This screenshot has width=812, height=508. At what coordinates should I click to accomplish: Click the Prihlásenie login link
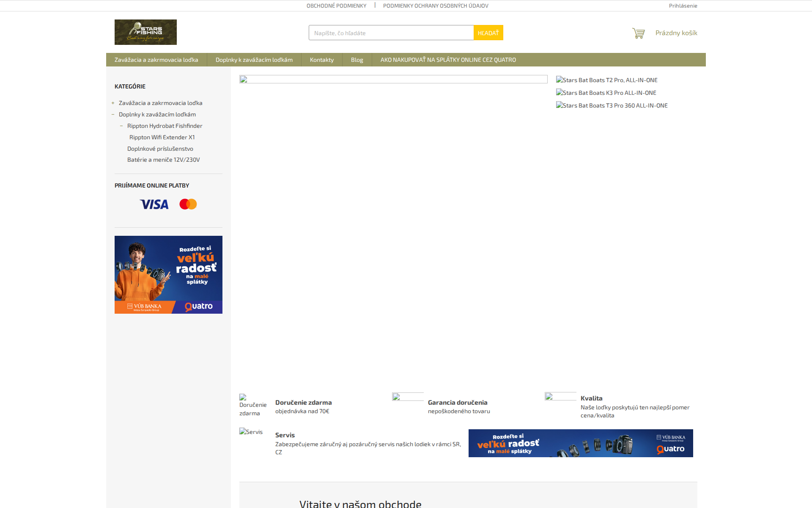[x=683, y=6]
